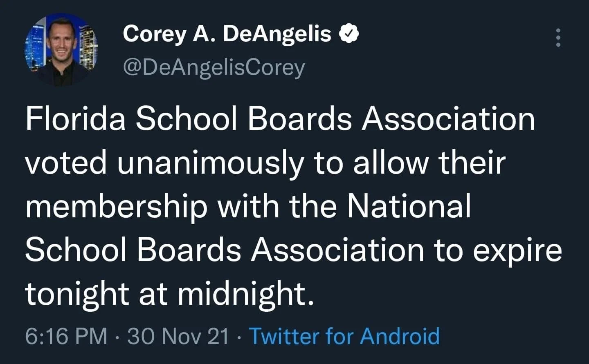589x364 pixels.
Task: Open the @DeAngelisCorey handle
Action: point(214,68)
